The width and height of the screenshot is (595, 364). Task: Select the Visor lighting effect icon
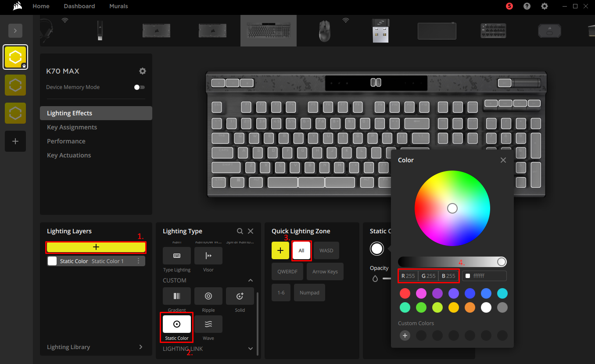(208, 256)
